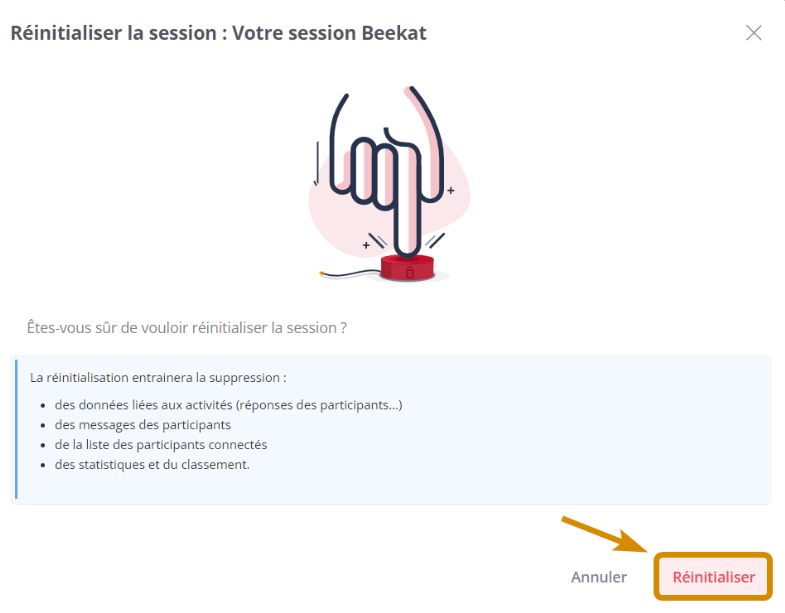The width and height of the screenshot is (785, 613).
Task: Click the 'statistiques et du classement' bullet
Action: click(152, 465)
